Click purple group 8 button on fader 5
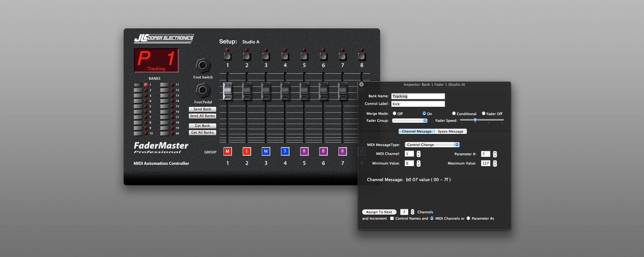The height and width of the screenshot is (257, 644). (x=304, y=151)
